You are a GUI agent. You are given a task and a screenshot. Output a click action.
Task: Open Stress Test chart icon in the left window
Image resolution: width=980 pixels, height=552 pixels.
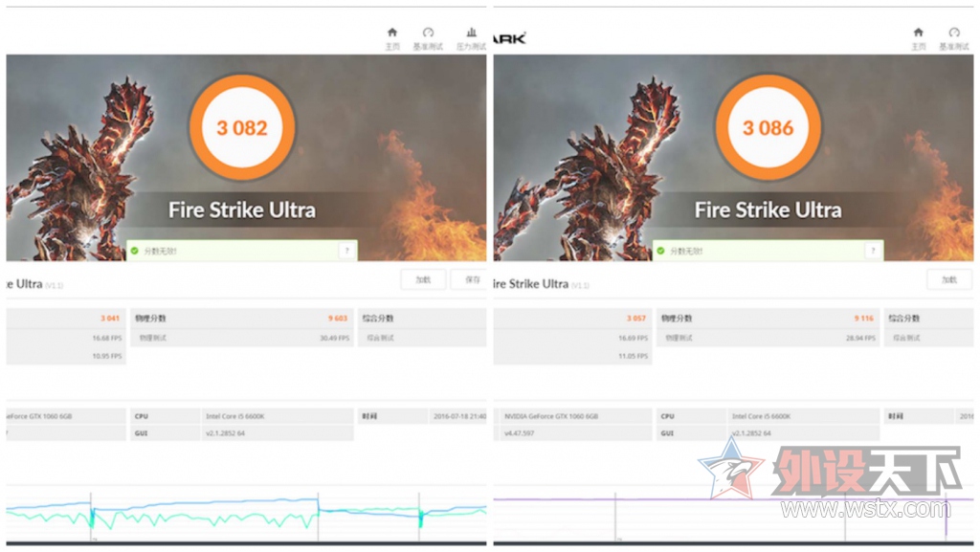click(471, 33)
